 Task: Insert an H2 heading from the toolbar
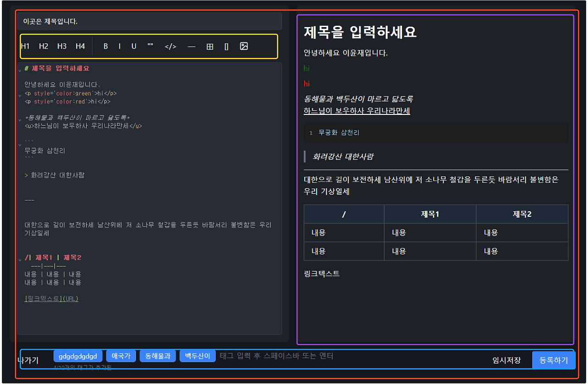click(44, 46)
